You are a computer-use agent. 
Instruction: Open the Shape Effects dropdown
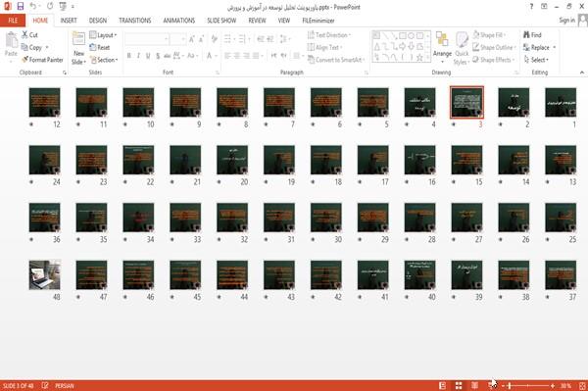point(493,60)
